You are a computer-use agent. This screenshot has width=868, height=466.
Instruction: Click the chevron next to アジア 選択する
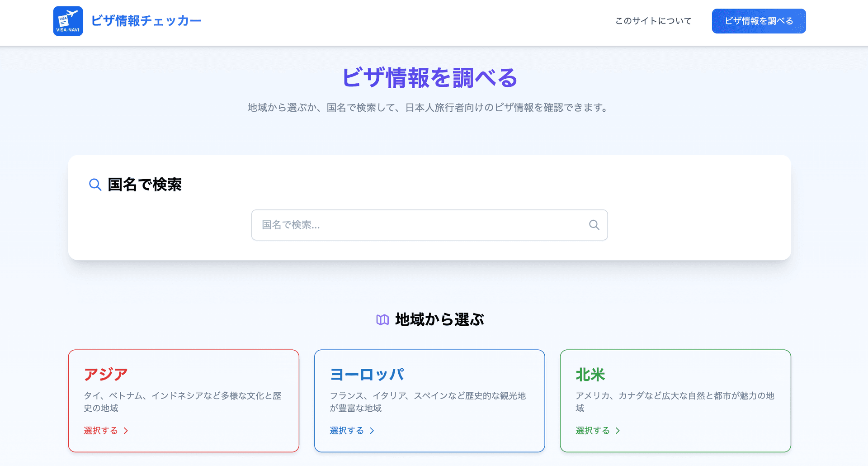pos(126,431)
